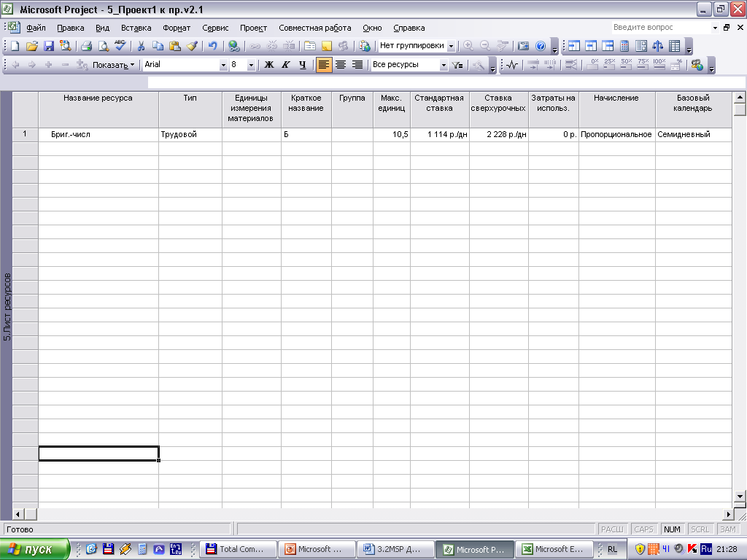Open the calculator icon on the custom toolbar
This screenshot has width=747, height=560.
(x=624, y=46)
